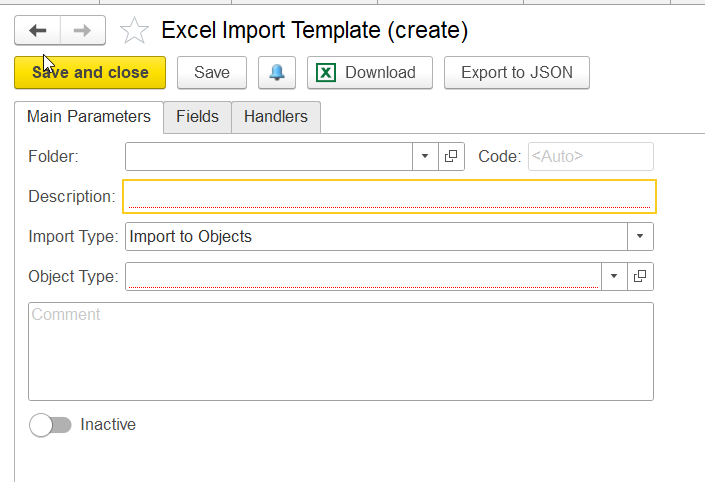Click the Save and close button
The width and height of the screenshot is (705, 482).
click(x=90, y=72)
